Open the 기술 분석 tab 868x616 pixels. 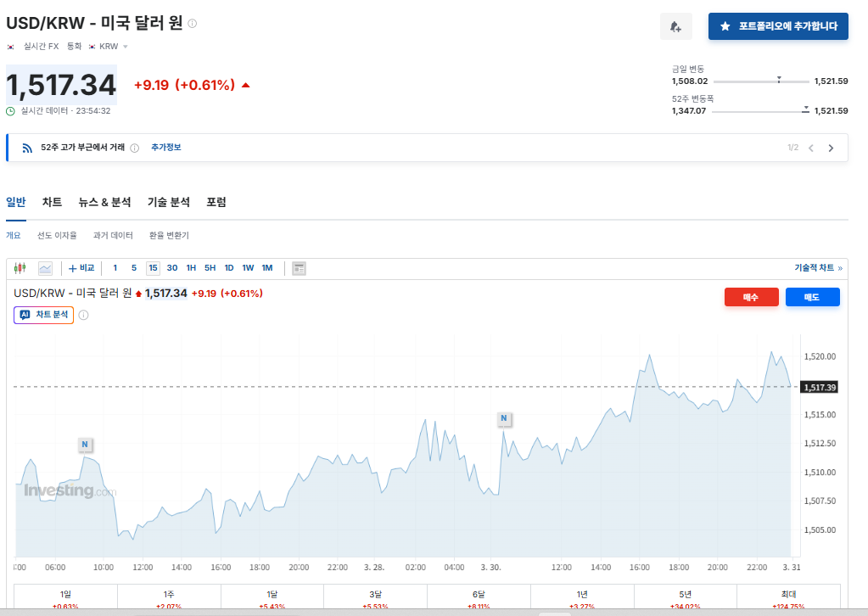(x=168, y=202)
